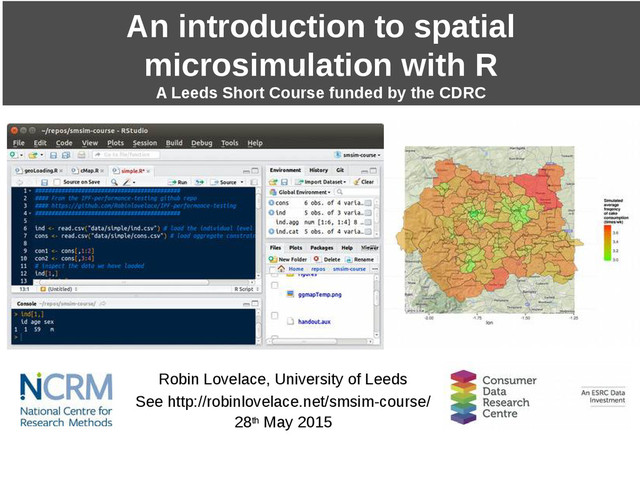
Task: Open the Session menu
Action: point(145,143)
